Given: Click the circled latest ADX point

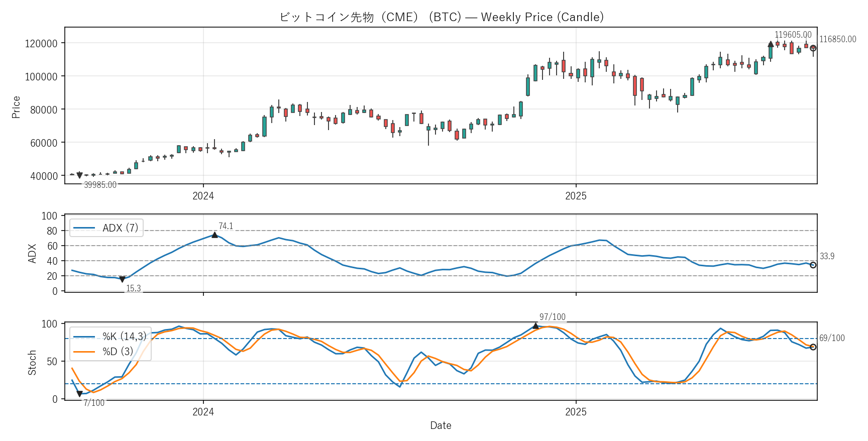Looking at the screenshot, I should click(x=813, y=265).
